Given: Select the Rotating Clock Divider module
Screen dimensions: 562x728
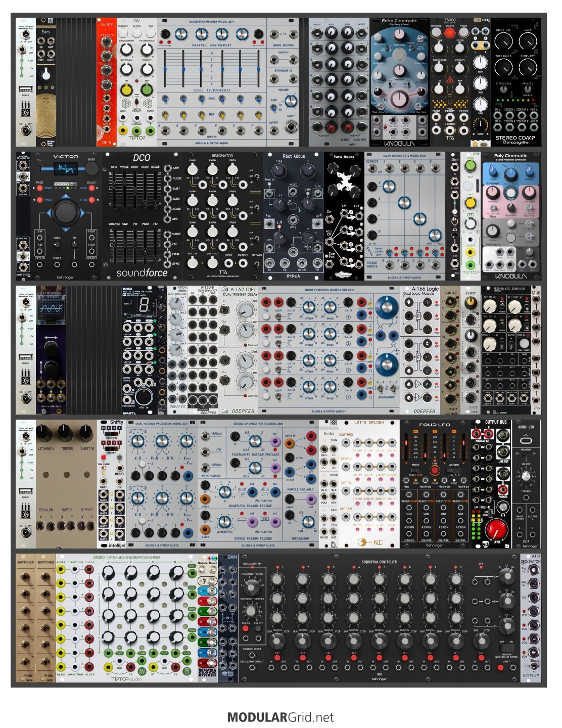Looking at the screenshot, I should (x=208, y=618).
